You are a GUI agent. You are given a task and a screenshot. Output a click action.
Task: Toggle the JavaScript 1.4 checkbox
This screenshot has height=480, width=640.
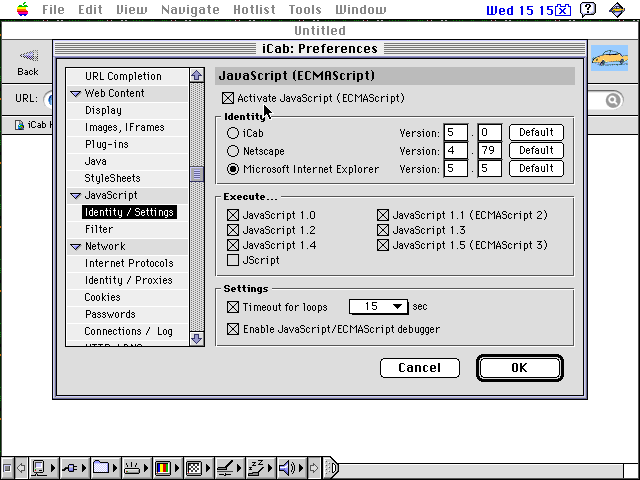coord(233,245)
